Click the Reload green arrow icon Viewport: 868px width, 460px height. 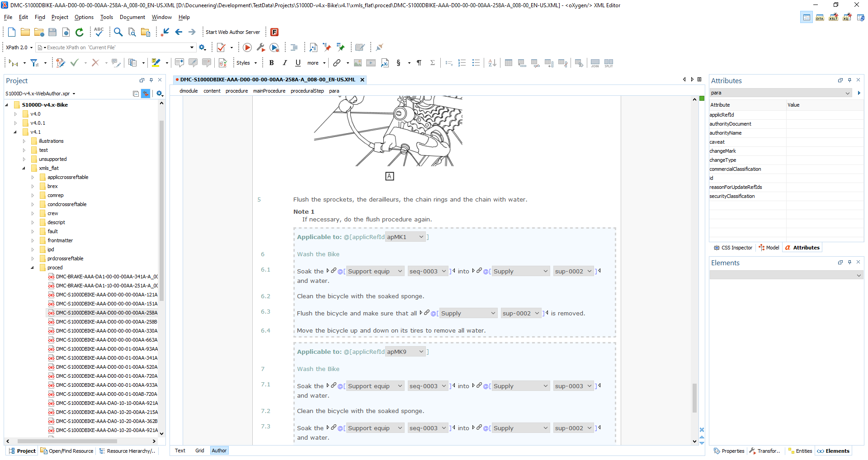[x=80, y=32]
